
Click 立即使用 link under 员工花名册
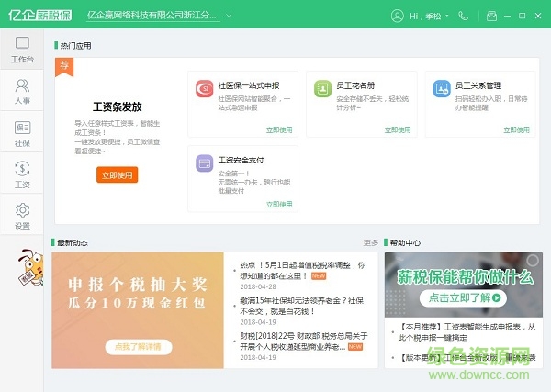400,129
